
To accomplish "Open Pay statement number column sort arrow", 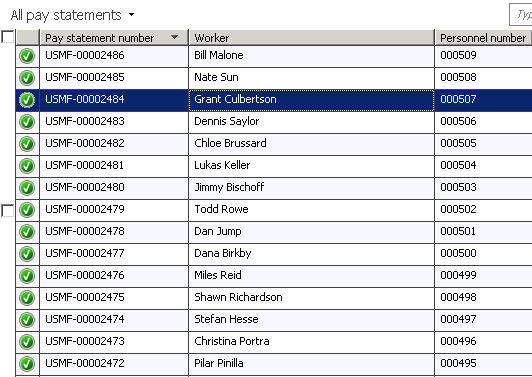I will [x=174, y=37].
